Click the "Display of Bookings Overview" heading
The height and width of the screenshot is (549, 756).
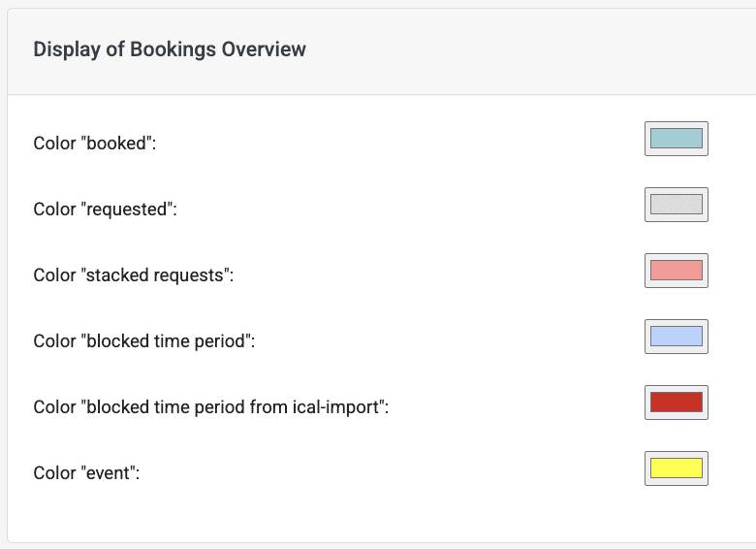170,49
